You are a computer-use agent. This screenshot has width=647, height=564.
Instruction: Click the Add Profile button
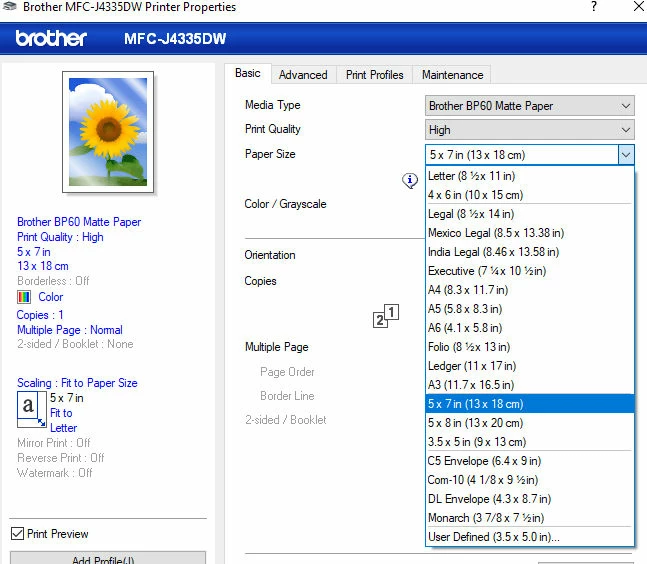coord(108,558)
